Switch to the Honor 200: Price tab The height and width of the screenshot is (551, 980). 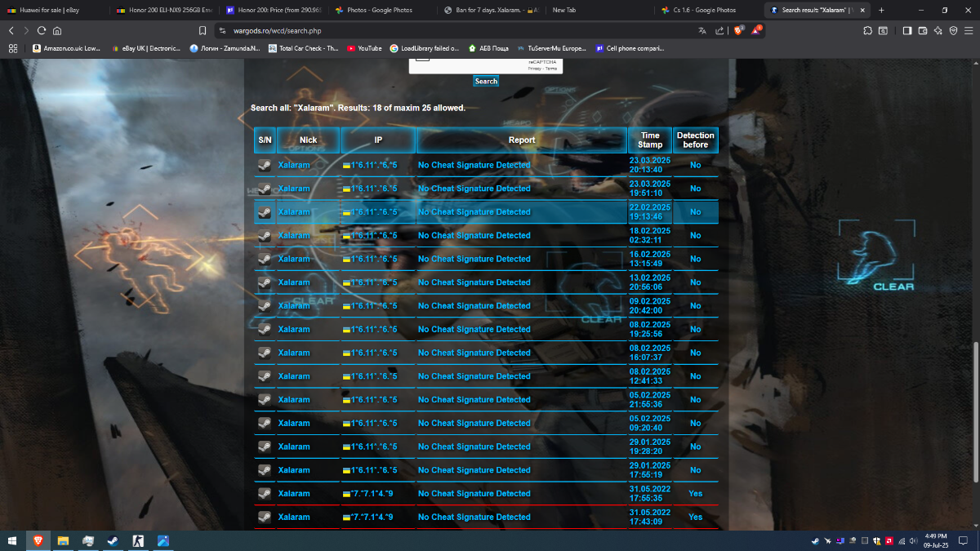(x=274, y=10)
